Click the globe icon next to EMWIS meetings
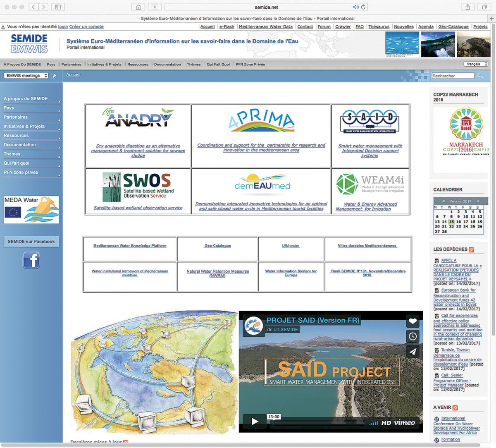This screenshot has width=496, height=448. [x=54, y=76]
